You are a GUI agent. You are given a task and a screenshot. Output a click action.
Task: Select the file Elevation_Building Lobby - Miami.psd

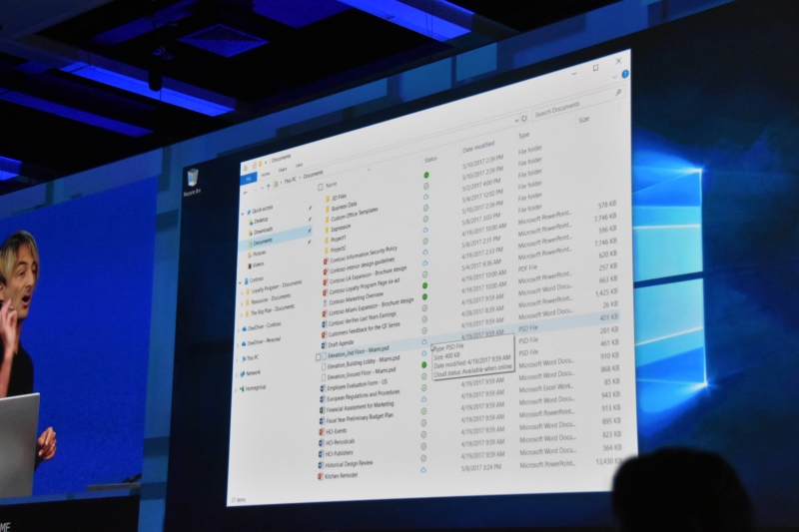click(x=364, y=363)
